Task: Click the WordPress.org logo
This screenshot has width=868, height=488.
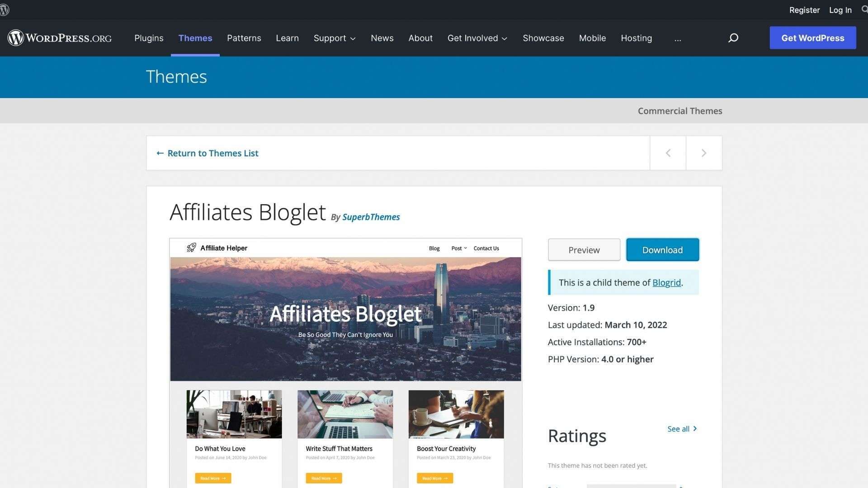Action: pyautogui.click(x=60, y=38)
